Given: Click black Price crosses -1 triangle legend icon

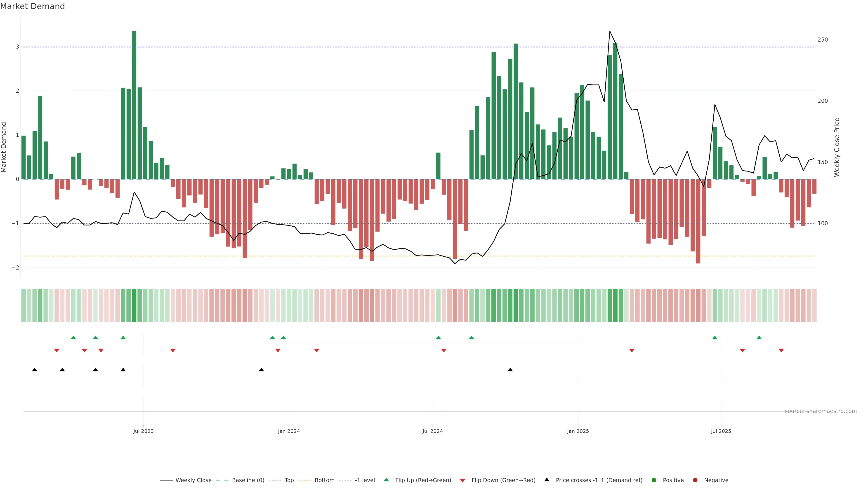Looking at the screenshot, I should point(547,480).
